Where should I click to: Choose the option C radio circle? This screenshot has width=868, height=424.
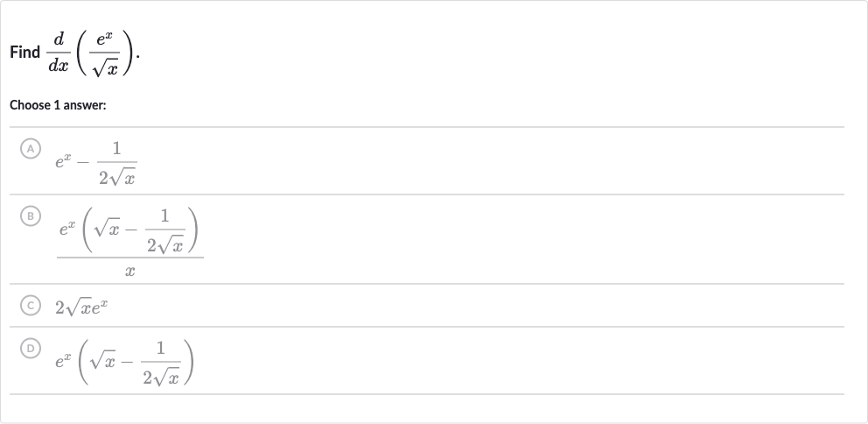click(x=31, y=306)
